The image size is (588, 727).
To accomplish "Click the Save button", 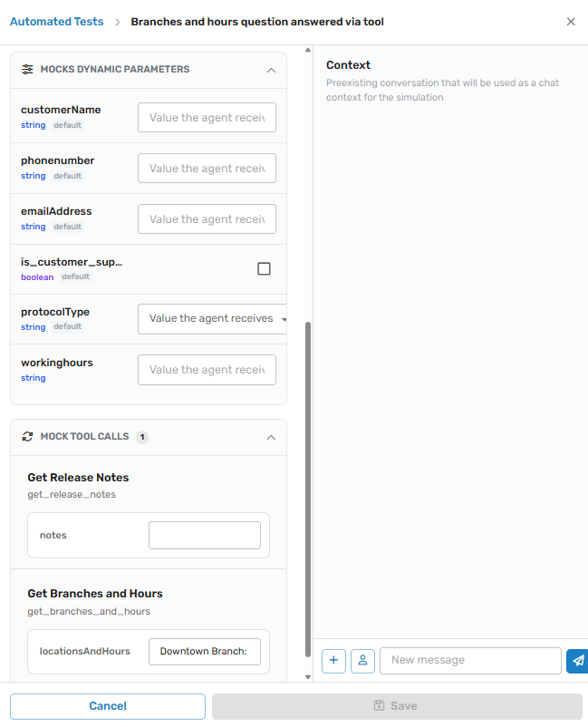I will [x=397, y=706].
